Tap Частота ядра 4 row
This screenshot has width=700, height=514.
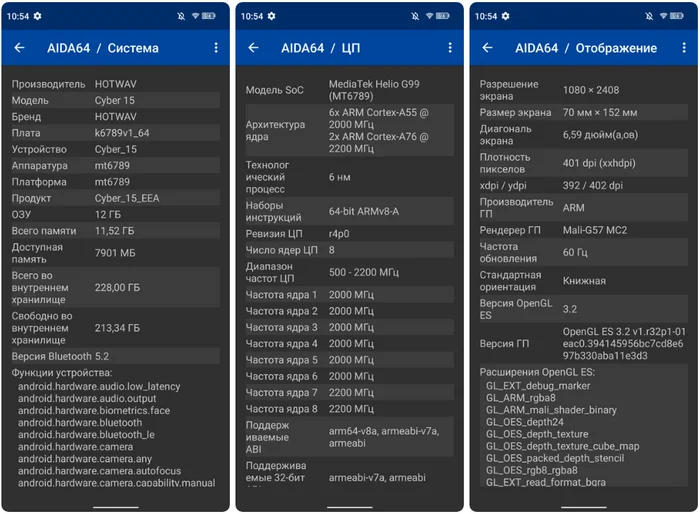tap(350, 344)
